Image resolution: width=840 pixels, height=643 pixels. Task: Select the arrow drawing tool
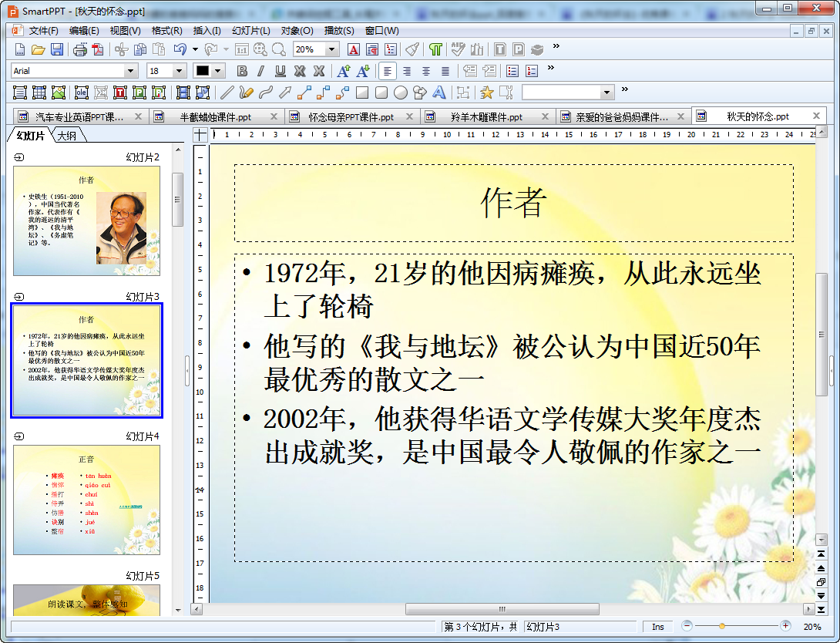coord(285,93)
